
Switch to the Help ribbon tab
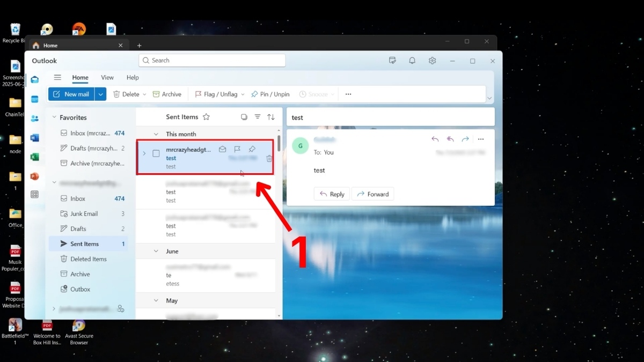[x=133, y=78]
